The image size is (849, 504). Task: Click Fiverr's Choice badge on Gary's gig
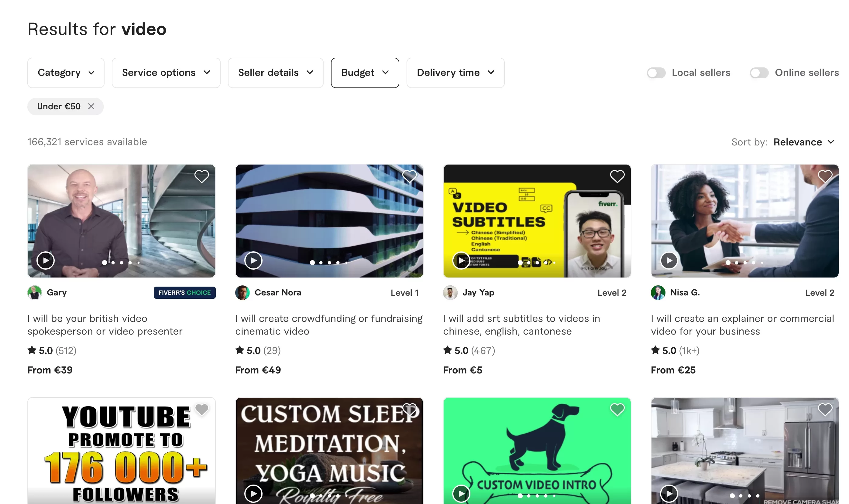[x=184, y=293]
